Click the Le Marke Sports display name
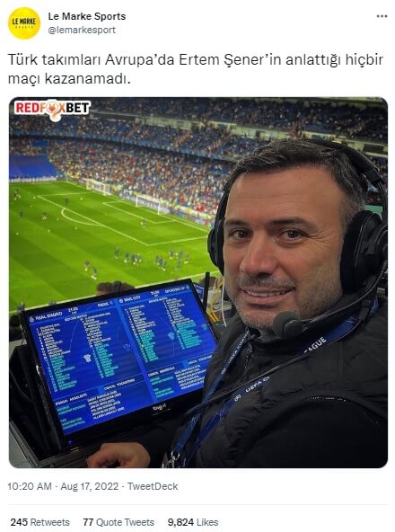 [87, 16]
